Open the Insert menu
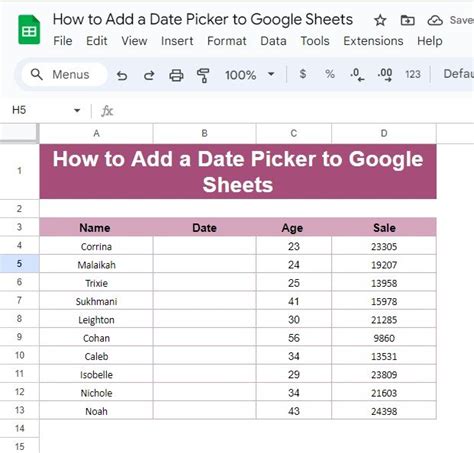The image size is (474, 453). pyautogui.click(x=177, y=41)
